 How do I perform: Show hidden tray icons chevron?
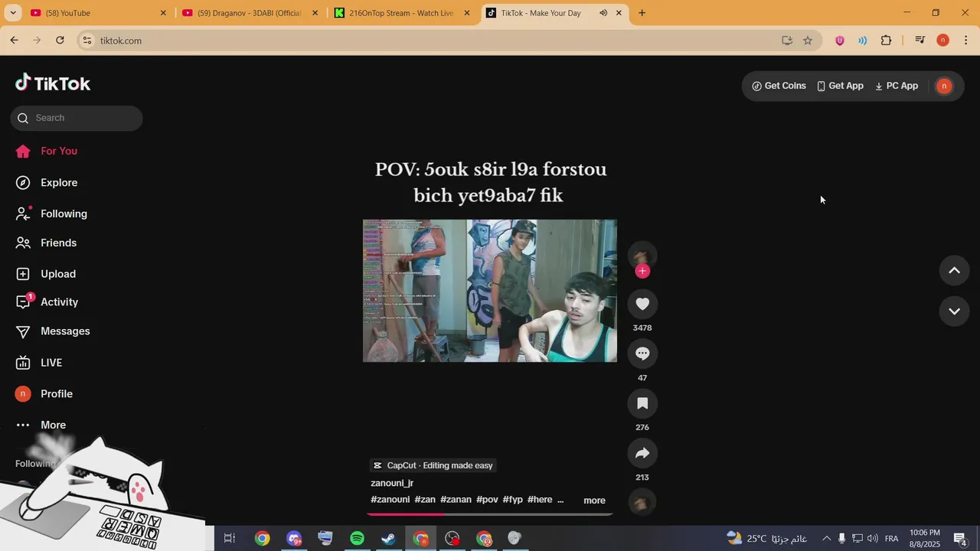826,539
